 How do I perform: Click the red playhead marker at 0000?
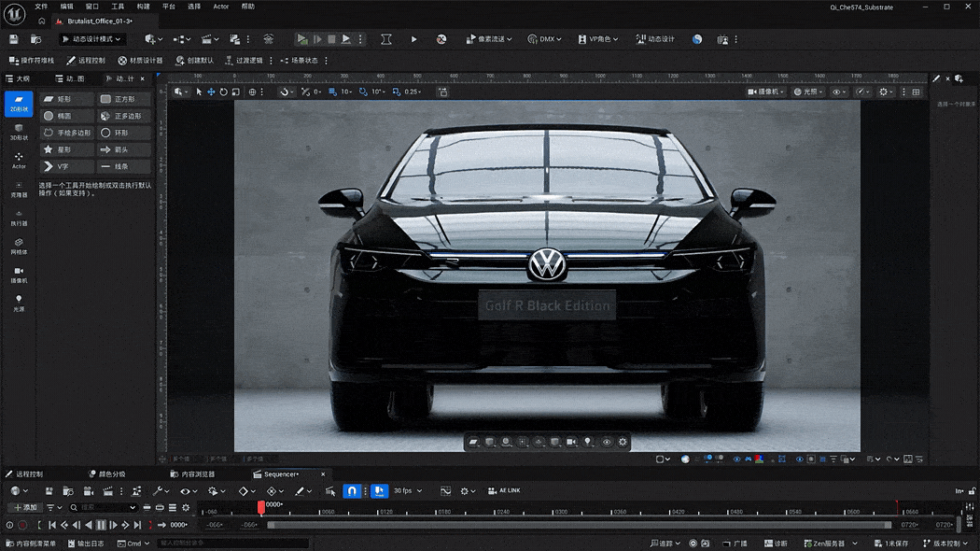pos(261,506)
